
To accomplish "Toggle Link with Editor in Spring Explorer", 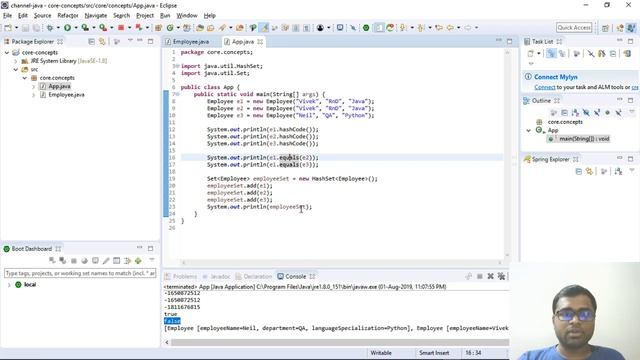I will (x=589, y=171).
